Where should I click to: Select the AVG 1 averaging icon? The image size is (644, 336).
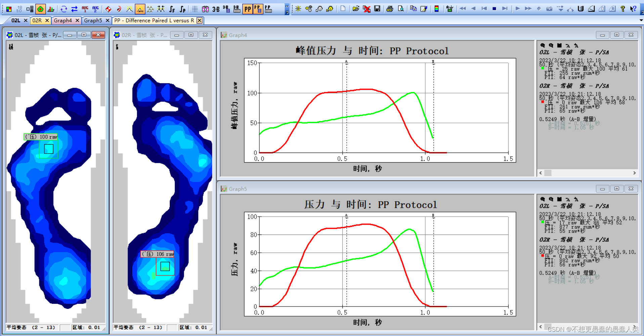[85, 9]
